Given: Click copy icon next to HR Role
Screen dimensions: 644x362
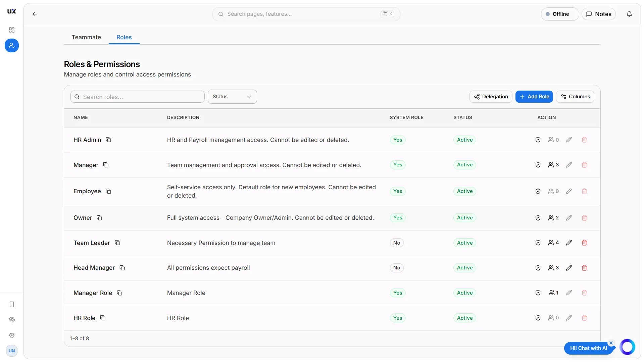Looking at the screenshot, I should 103,318.
